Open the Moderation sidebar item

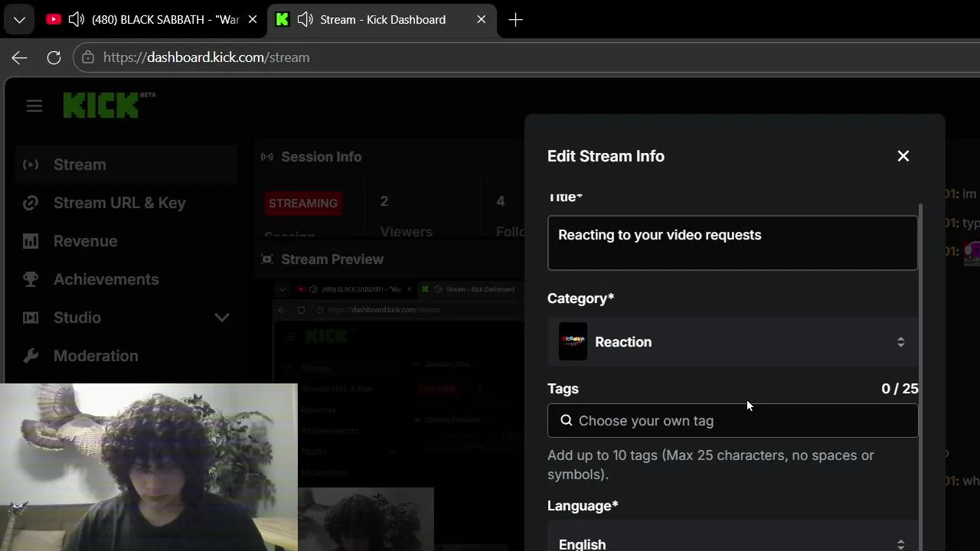[x=126, y=356]
